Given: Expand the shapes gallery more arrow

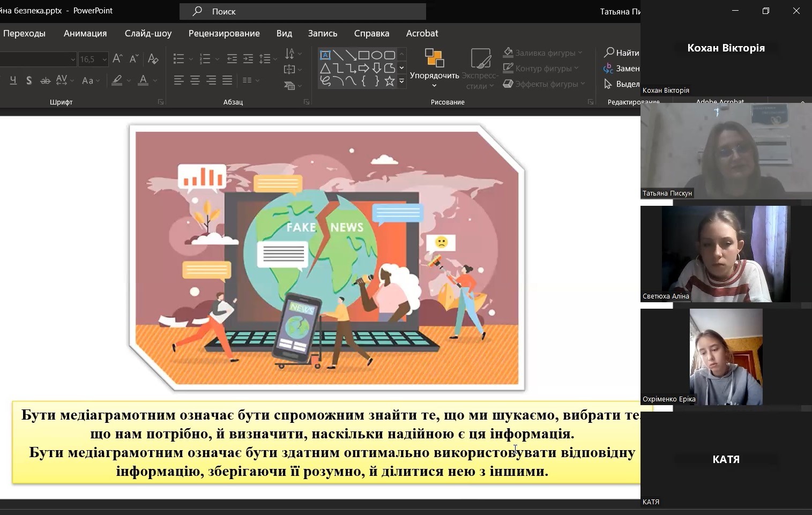Looking at the screenshot, I should tap(401, 81).
